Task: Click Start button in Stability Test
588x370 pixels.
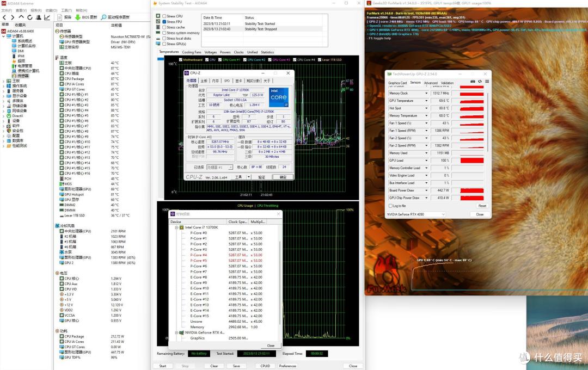Action: coord(162,366)
